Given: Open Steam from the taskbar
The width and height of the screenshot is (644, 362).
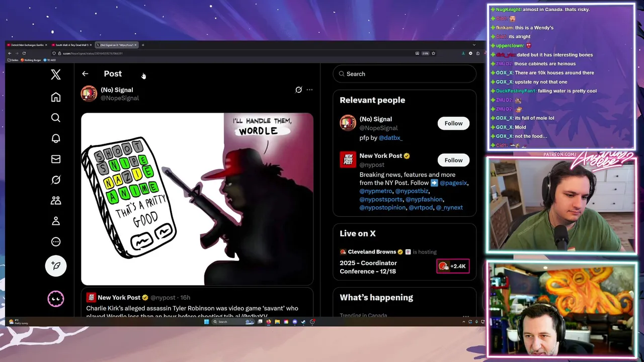Looking at the screenshot, I should [303, 322].
